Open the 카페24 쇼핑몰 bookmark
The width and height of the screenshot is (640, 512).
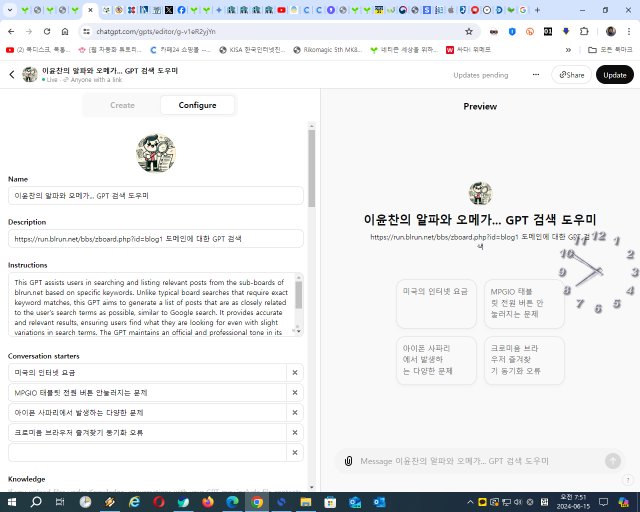click(x=180, y=50)
